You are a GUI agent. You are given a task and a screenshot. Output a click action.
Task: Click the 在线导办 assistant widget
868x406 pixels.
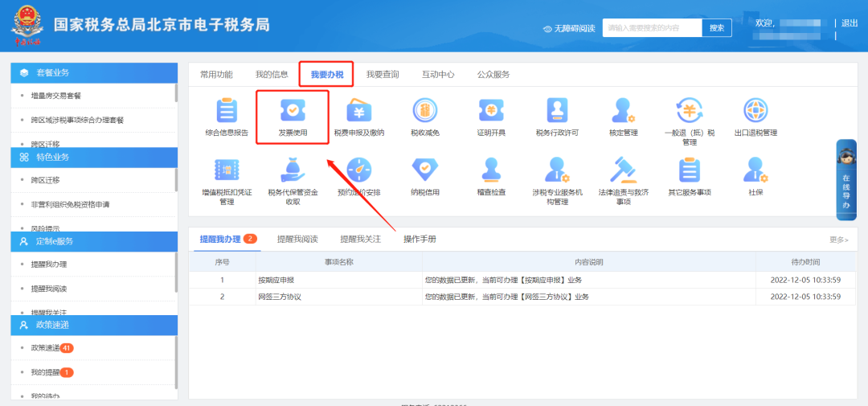(x=846, y=179)
